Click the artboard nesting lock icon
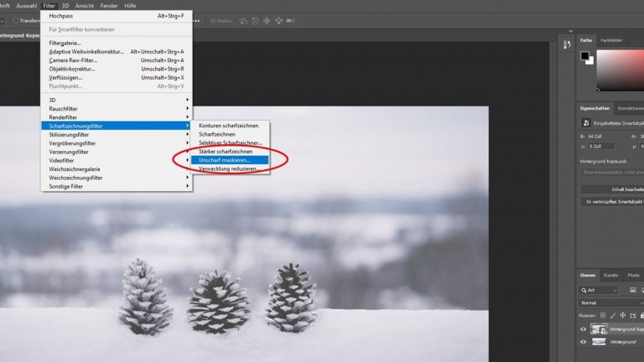Screen dimensions: 644x362 (633, 316)
